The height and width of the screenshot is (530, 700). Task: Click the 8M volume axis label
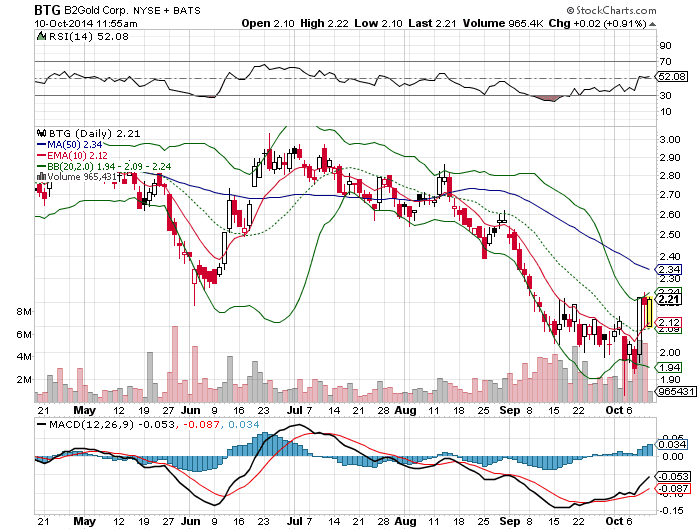24,312
